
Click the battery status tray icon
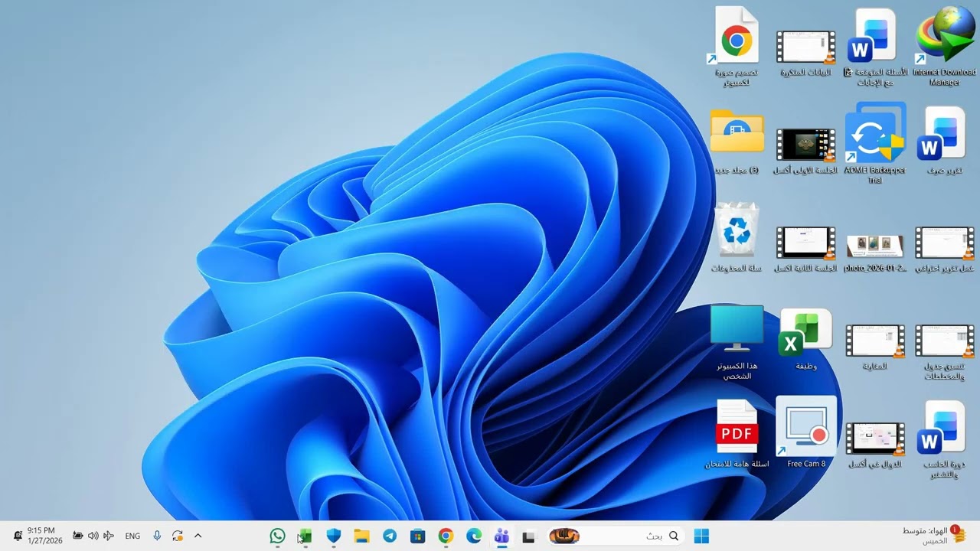pos(78,536)
